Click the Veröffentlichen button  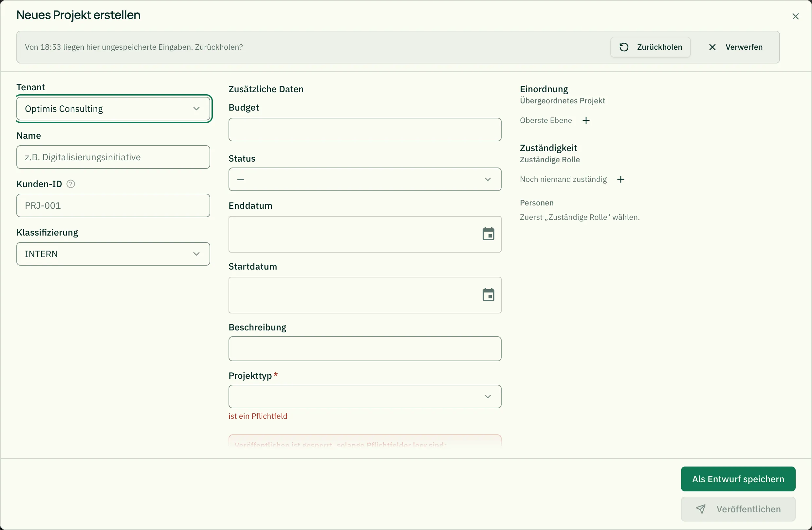click(738, 509)
